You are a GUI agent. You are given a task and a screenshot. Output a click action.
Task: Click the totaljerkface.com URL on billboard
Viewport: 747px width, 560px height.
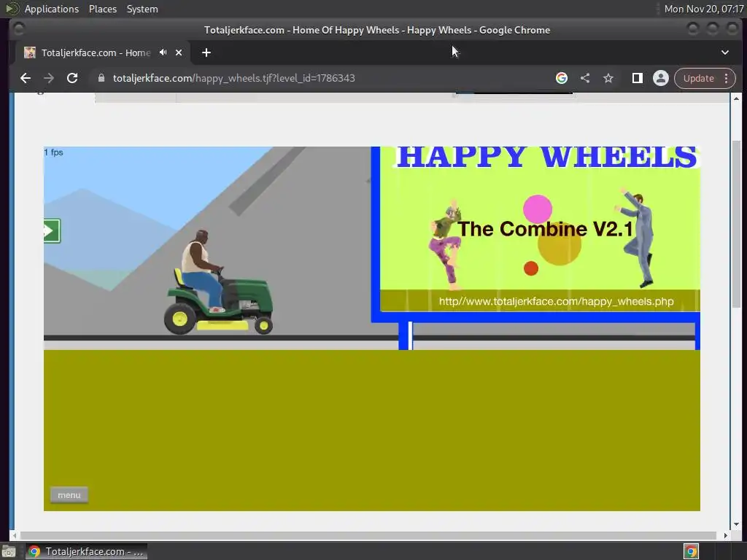[556, 301]
